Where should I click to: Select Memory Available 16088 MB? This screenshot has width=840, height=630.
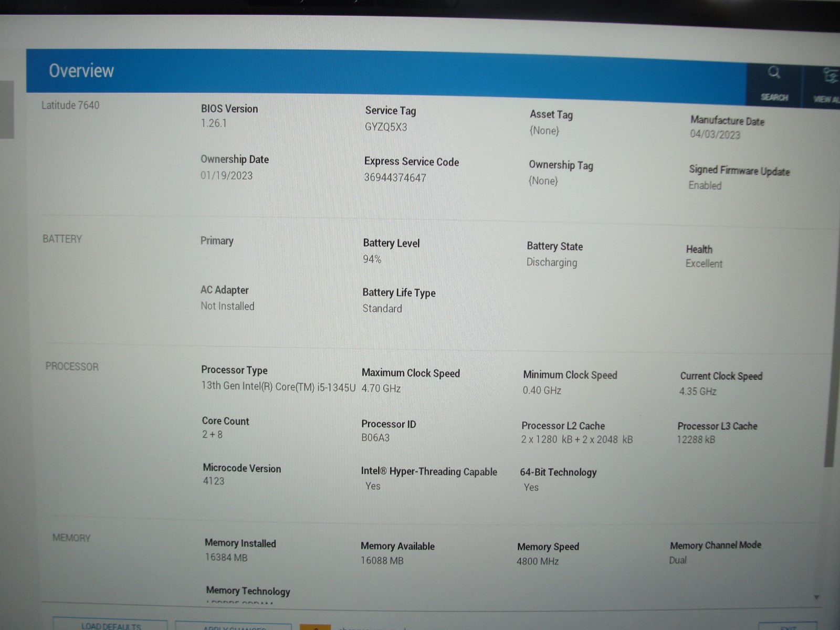click(382, 561)
